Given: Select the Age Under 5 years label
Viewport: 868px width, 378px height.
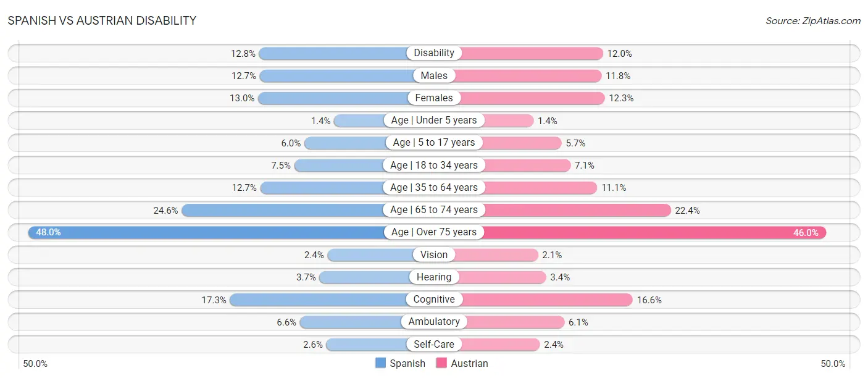Looking at the screenshot, I should pos(434,120).
